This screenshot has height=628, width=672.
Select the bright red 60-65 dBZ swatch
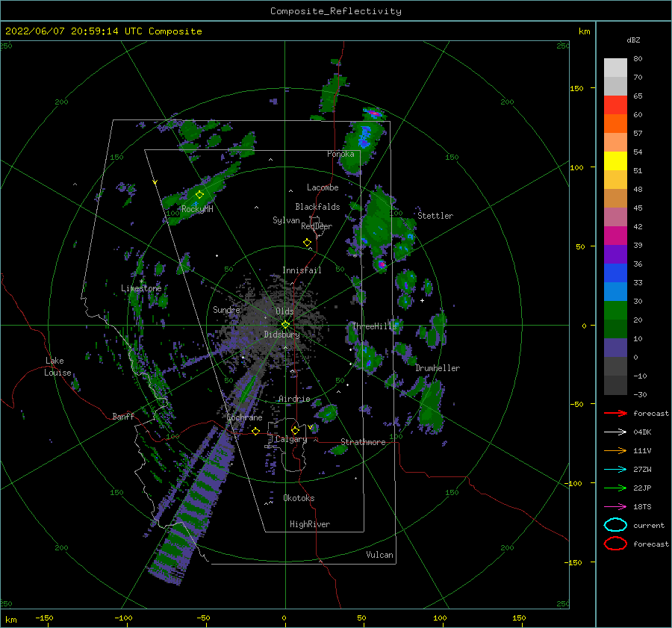click(615, 105)
